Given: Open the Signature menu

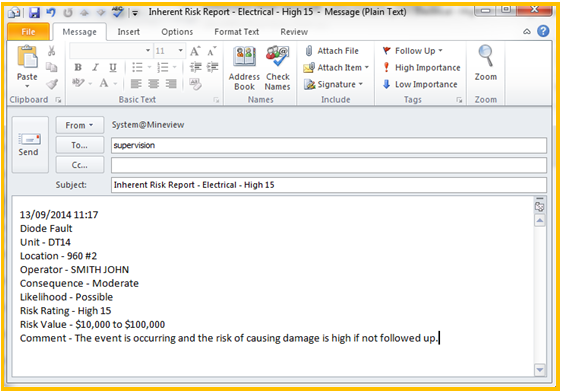Looking at the screenshot, I should (333, 84).
